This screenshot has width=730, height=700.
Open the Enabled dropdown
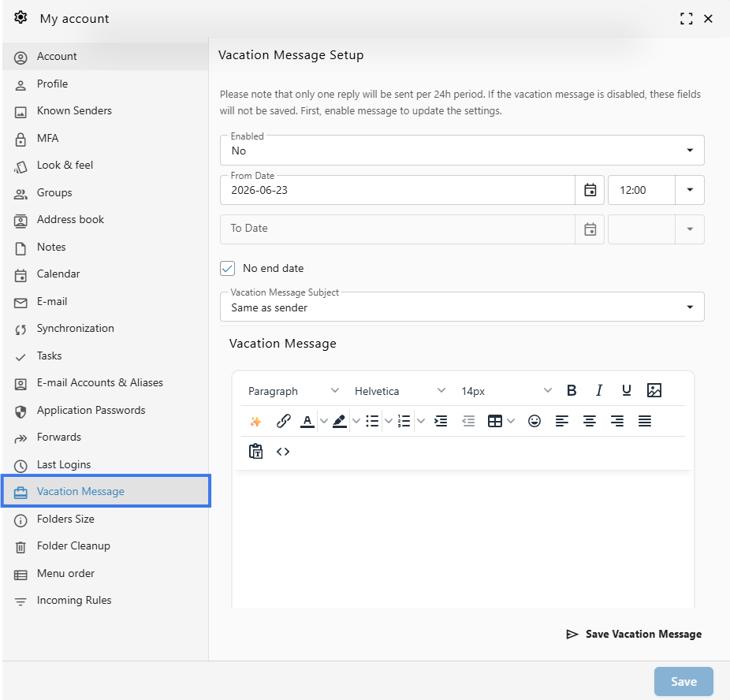[x=462, y=151]
